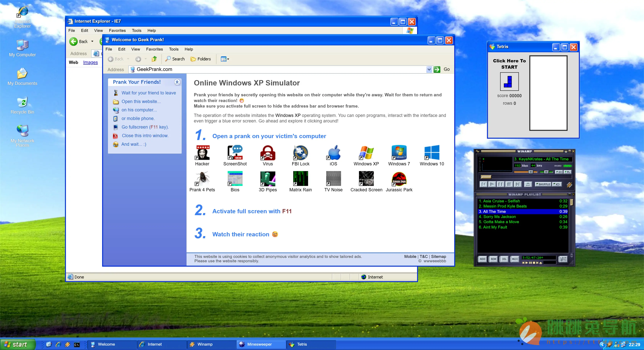Click 'Close this intro window.' link
The height and width of the screenshot is (350, 644).
click(x=145, y=136)
